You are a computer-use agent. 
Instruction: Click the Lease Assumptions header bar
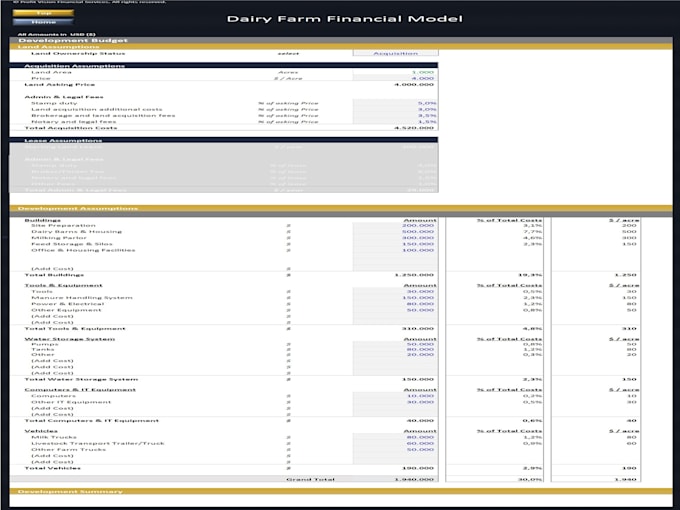(224, 140)
